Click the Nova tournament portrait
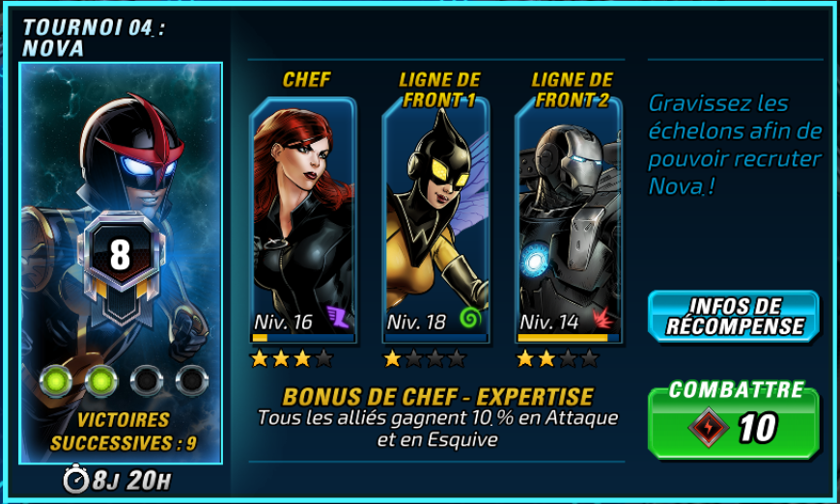The image size is (840, 504). point(121,263)
